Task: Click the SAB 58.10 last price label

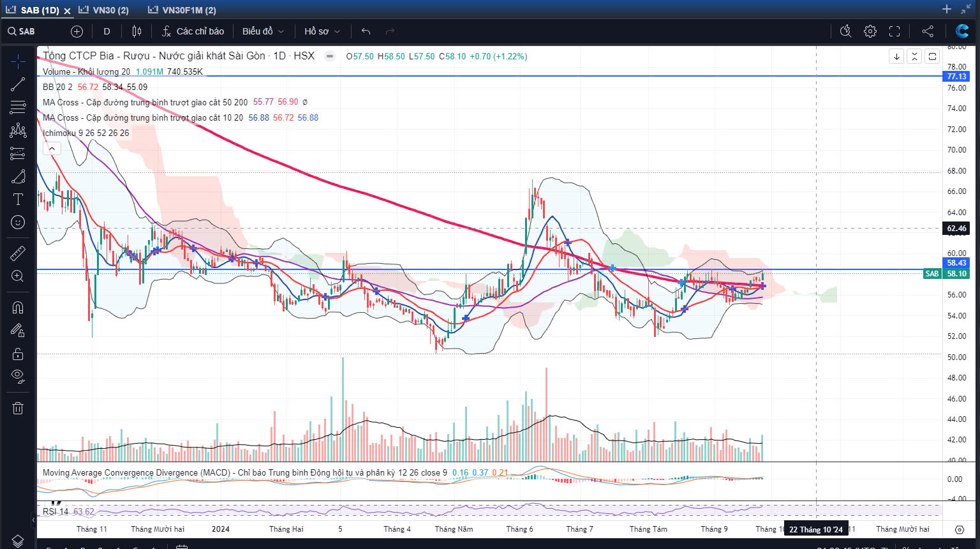Action: coord(946,273)
